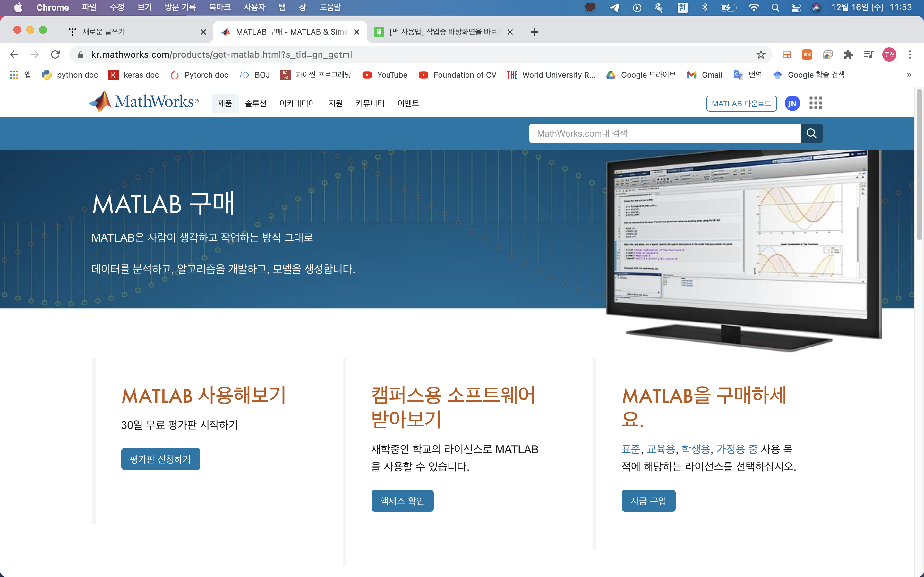This screenshot has height=577, width=924.
Task: Open Chrome's three-dot menu
Action: tap(910, 54)
